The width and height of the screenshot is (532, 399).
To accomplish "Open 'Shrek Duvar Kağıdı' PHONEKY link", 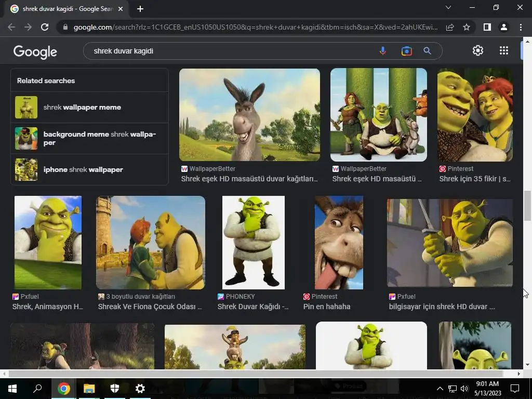I will point(253,307).
